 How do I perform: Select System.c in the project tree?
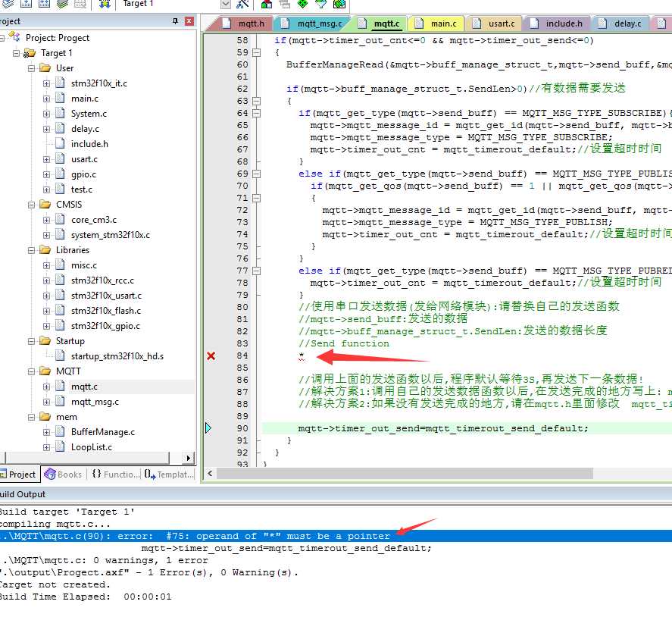pyautogui.click(x=89, y=114)
